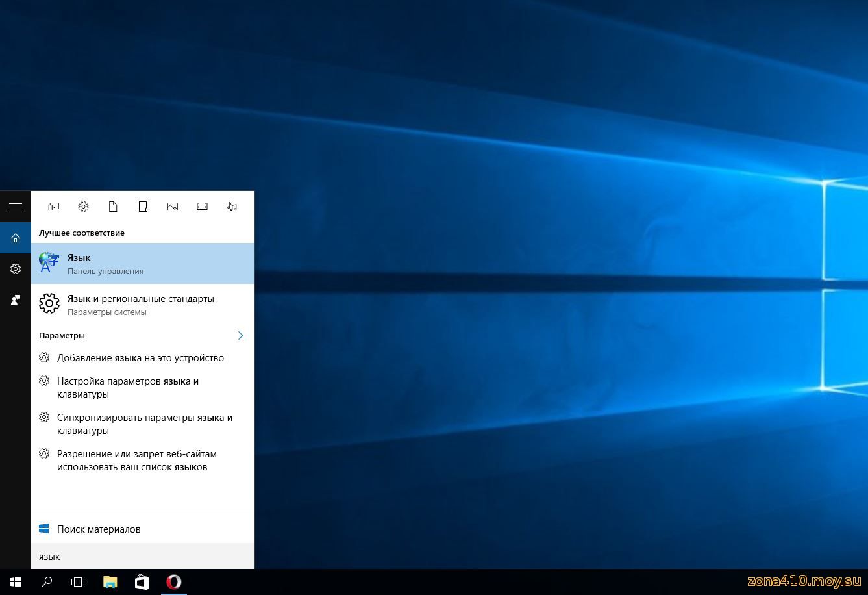Go to the Home tab in sidebar
The height and width of the screenshot is (595, 868).
(x=16, y=238)
